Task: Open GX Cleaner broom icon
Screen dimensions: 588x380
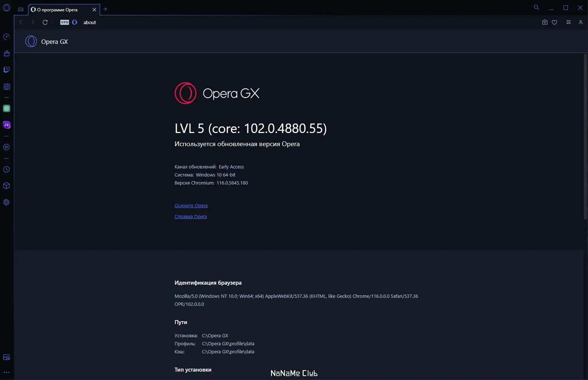Action: 7,53
